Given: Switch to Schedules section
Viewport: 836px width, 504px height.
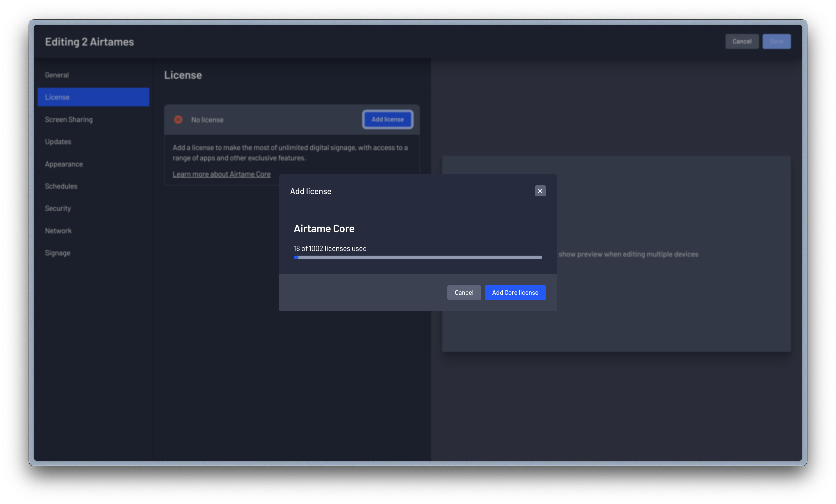Looking at the screenshot, I should click(93, 186).
